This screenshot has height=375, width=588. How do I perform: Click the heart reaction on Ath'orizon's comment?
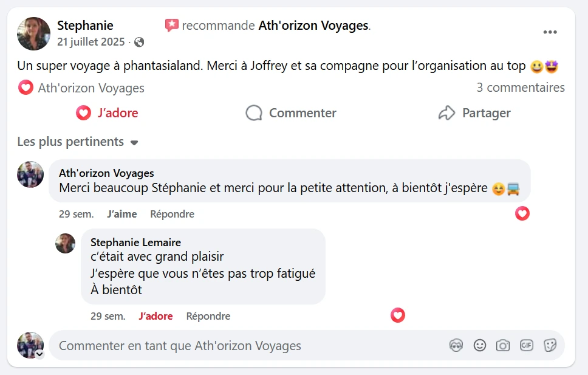pyautogui.click(x=522, y=213)
